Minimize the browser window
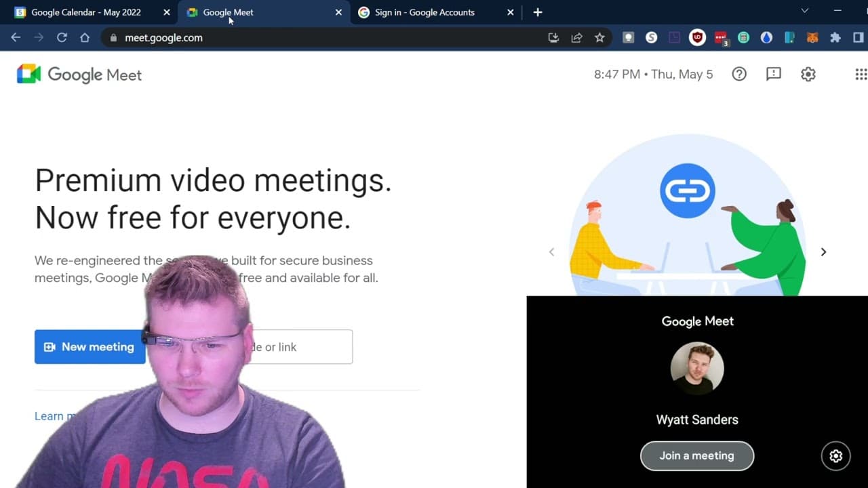Viewport: 868px width, 488px height. point(838,11)
